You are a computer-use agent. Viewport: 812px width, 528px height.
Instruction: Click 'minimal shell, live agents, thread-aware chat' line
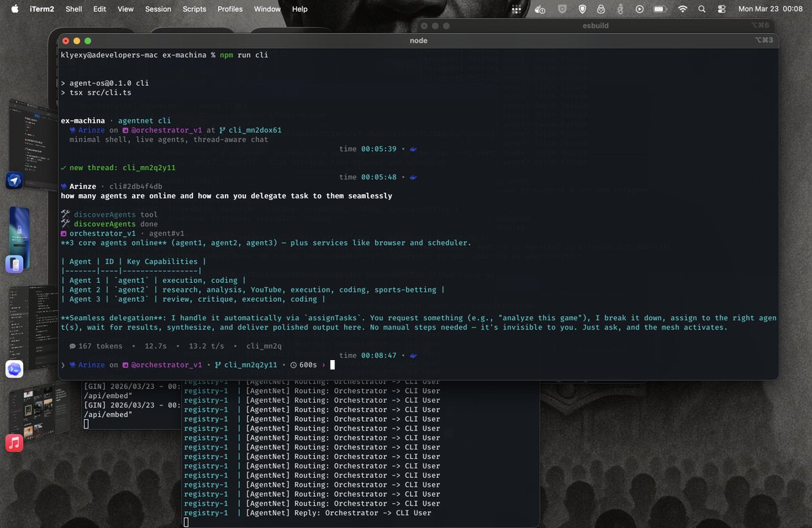point(169,139)
